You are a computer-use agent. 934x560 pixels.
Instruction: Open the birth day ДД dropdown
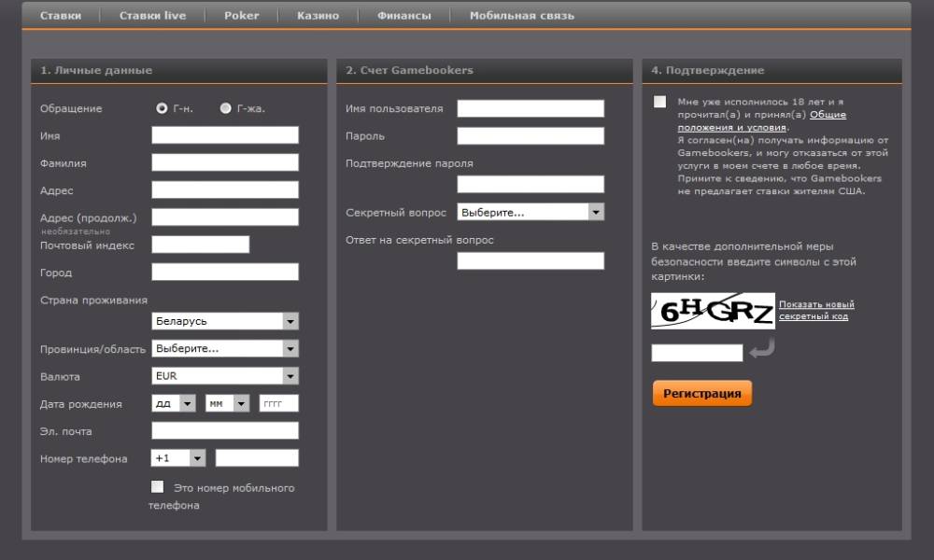click(174, 403)
